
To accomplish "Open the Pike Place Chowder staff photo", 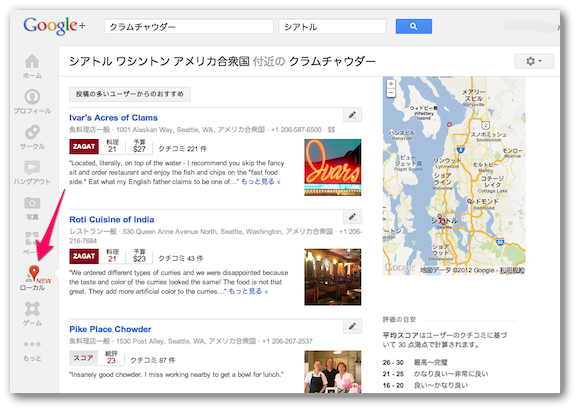I will click(x=332, y=372).
